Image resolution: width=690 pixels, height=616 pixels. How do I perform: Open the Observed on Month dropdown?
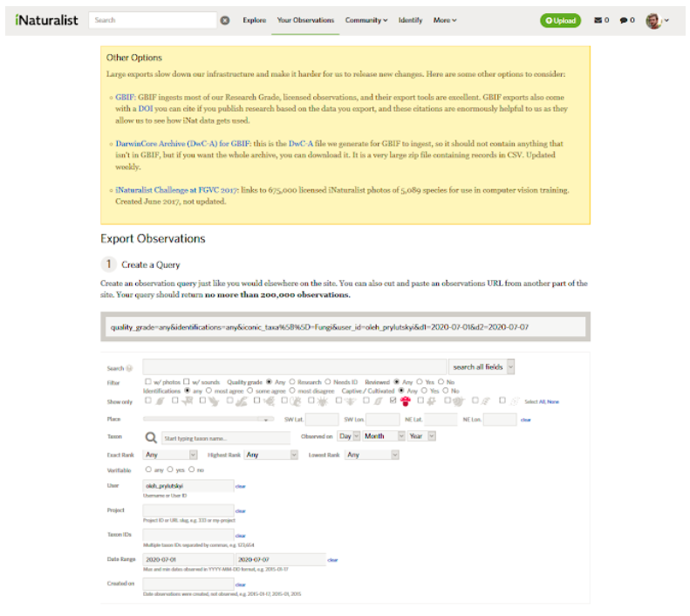[x=383, y=436]
